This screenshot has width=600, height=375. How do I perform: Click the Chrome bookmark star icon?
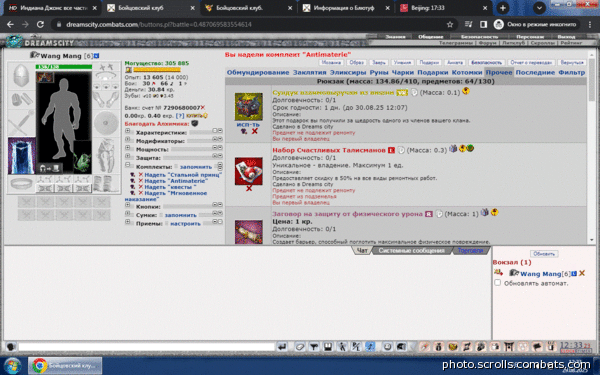(450, 24)
